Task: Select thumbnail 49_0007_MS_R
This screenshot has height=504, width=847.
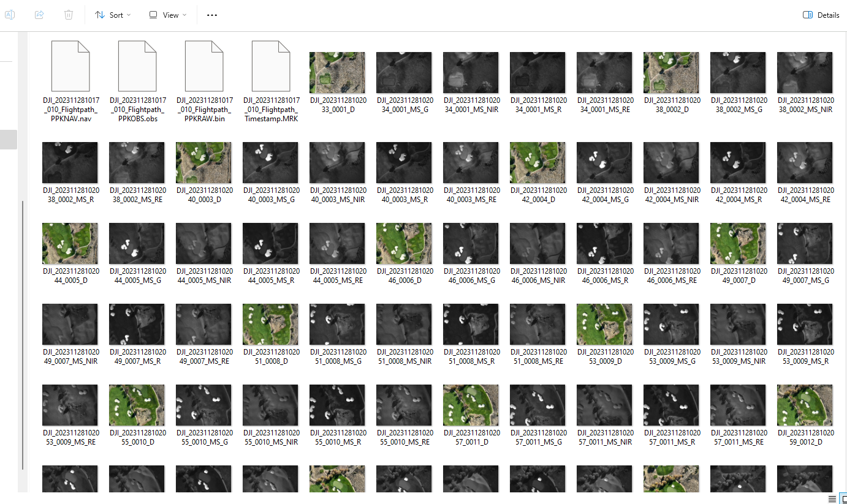Action: coord(137,325)
